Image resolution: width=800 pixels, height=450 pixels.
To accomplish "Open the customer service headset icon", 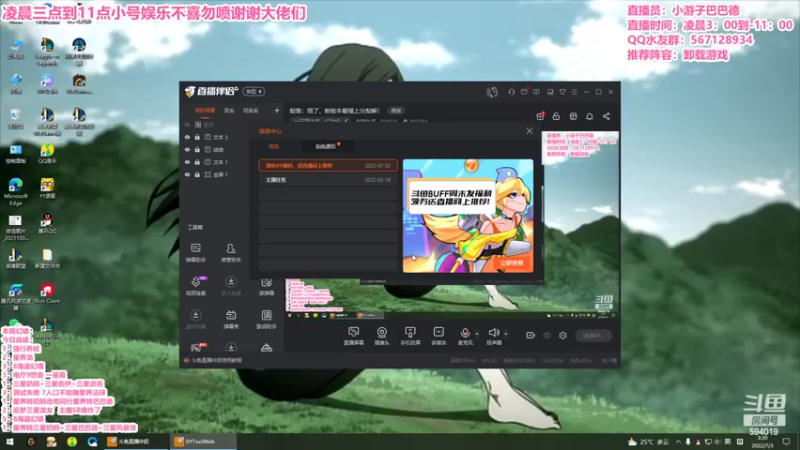I will [x=511, y=92].
